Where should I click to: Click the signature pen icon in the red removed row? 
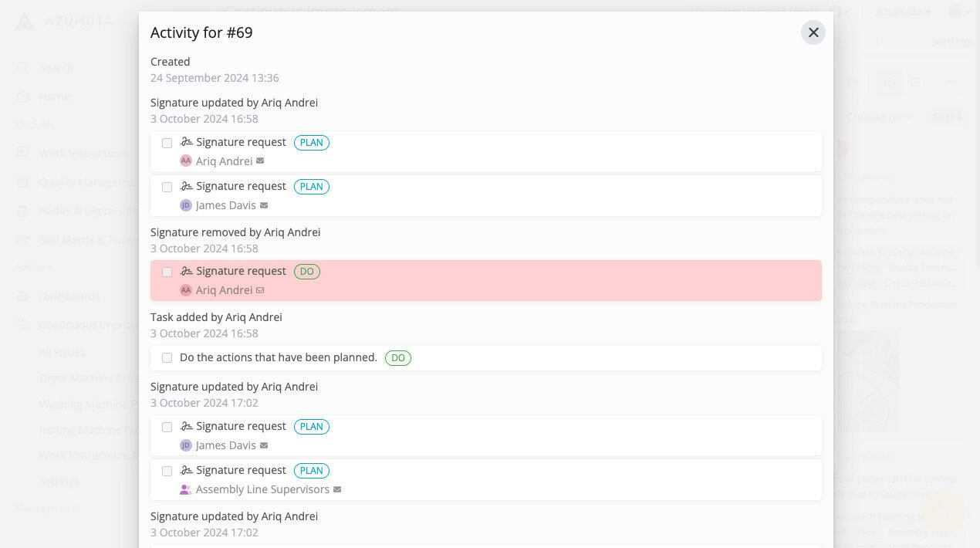(186, 271)
